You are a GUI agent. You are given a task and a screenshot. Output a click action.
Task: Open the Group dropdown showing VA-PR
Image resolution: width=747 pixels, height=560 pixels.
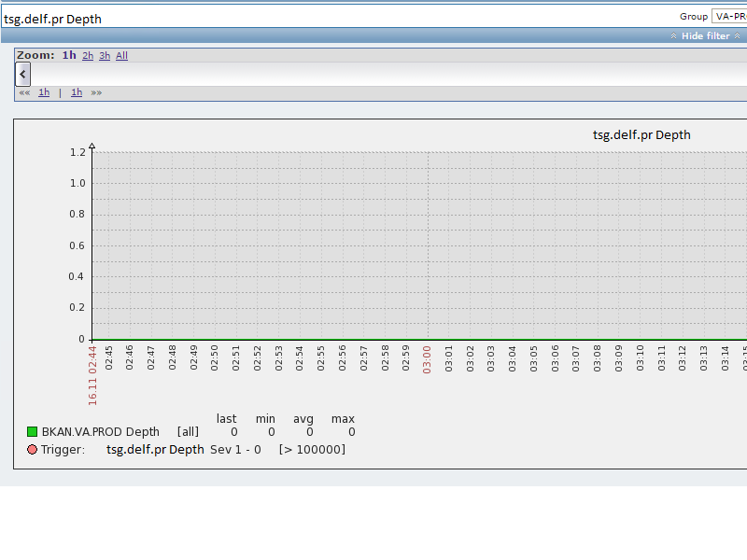(x=728, y=16)
